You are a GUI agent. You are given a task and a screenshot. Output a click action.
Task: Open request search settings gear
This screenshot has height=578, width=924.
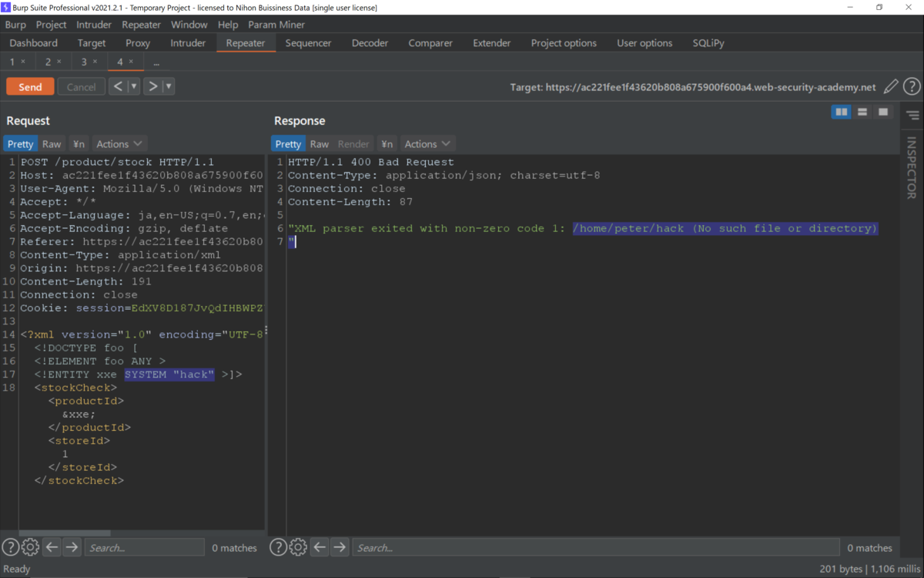click(x=30, y=547)
